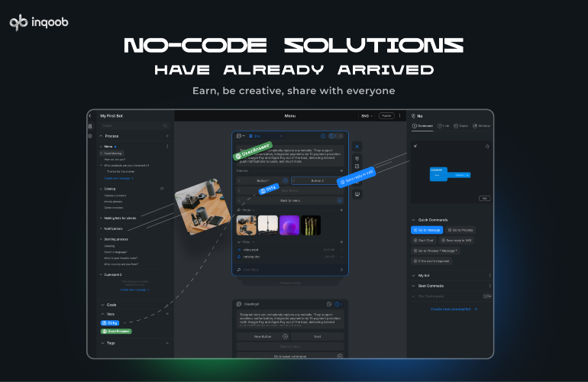Add a new variable in Vars section
This screenshot has height=382, width=588.
167,314
